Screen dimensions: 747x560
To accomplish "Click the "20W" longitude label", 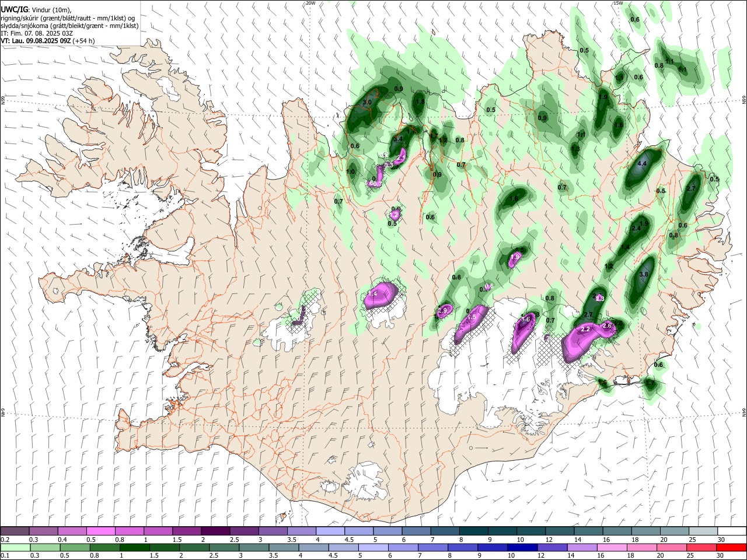I will 310,3.
